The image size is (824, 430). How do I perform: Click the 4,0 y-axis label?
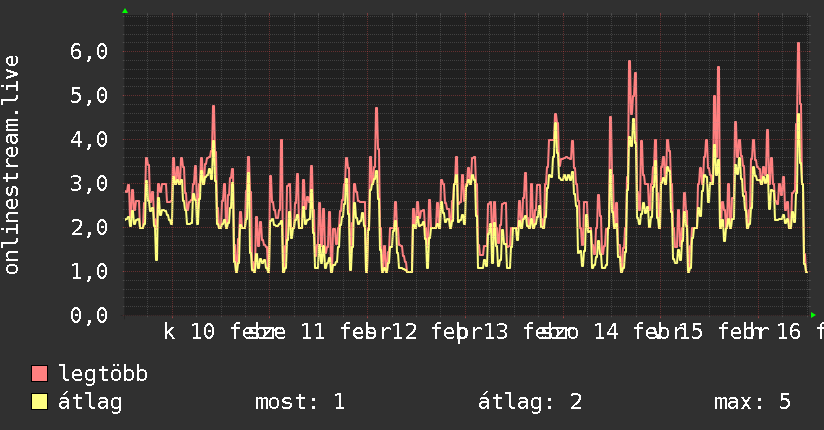[89, 140]
